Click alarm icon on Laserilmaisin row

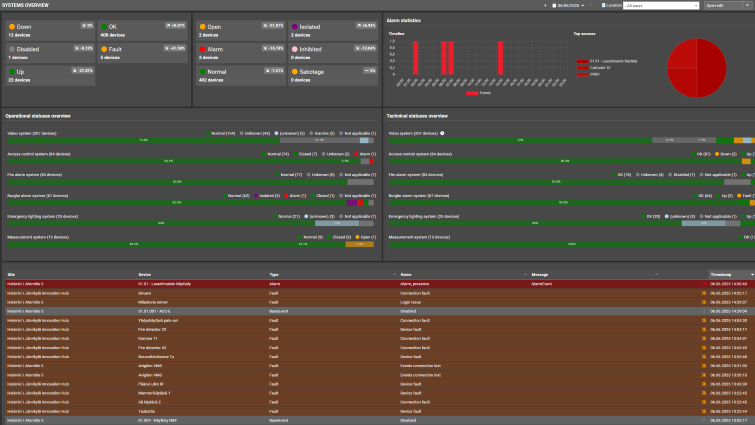pos(703,284)
